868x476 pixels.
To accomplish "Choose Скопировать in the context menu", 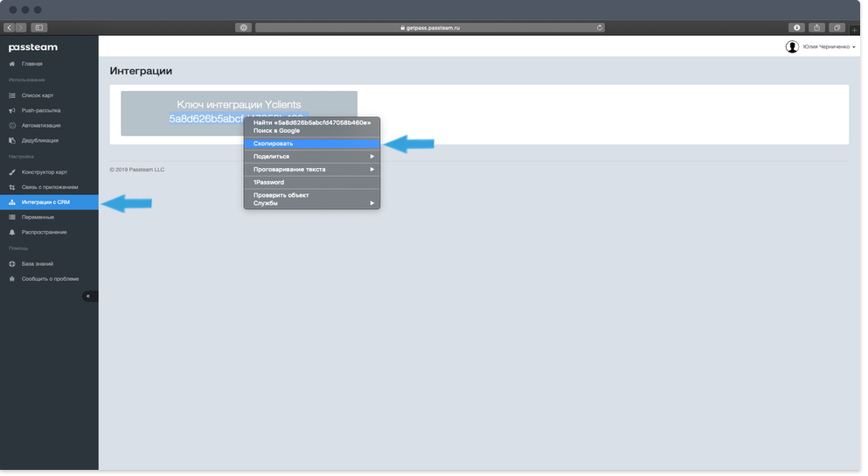I will [x=312, y=143].
